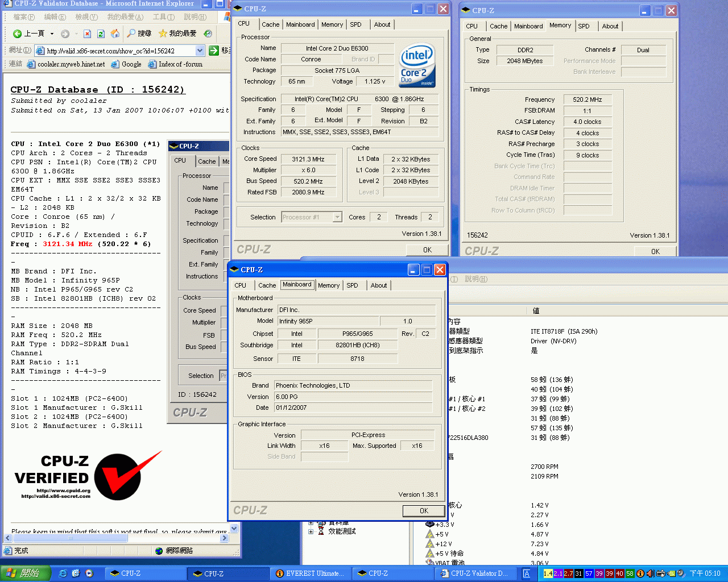Switch to EVEREST Ultimate taskbar button
This screenshot has width=728, height=582.
click(x=310, y=573)
